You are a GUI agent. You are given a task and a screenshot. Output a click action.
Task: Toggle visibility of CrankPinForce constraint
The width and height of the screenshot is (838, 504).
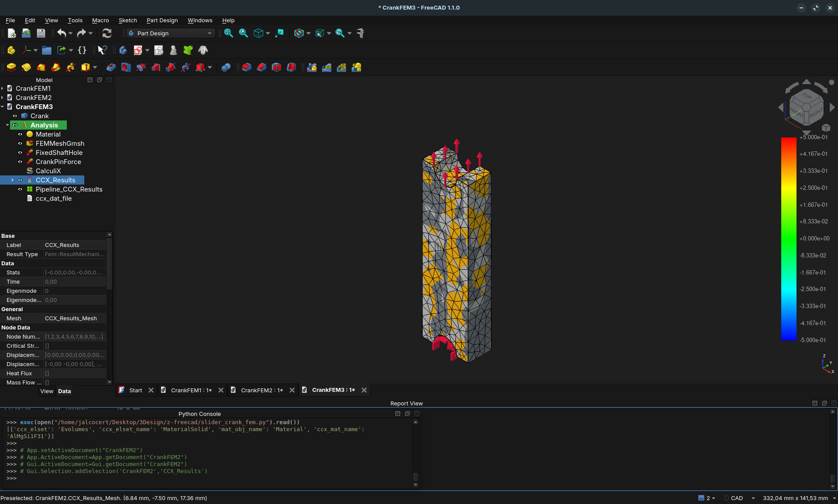pyautogui.click(x=20, y=162)
